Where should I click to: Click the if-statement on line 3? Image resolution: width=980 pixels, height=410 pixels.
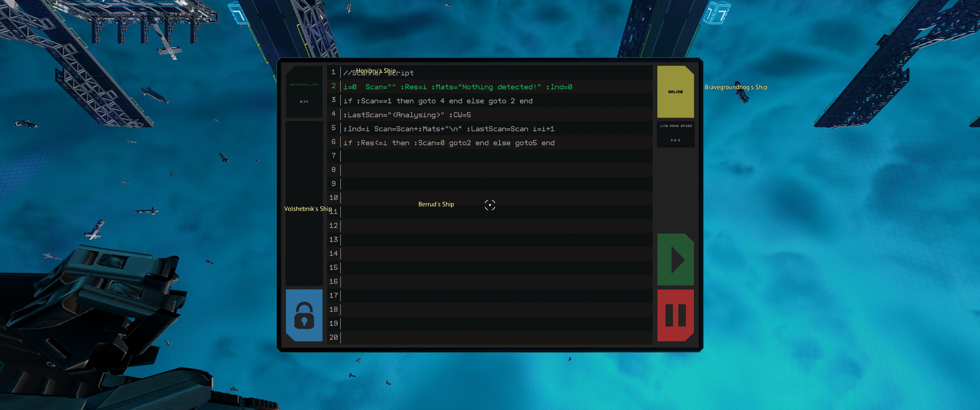point(438,101)
